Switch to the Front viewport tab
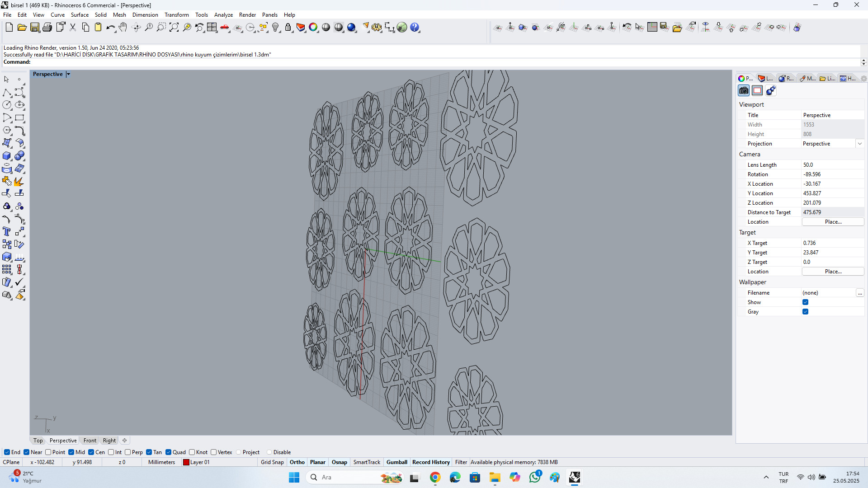This screenshot has width=868, height=488. coord(90,441)
